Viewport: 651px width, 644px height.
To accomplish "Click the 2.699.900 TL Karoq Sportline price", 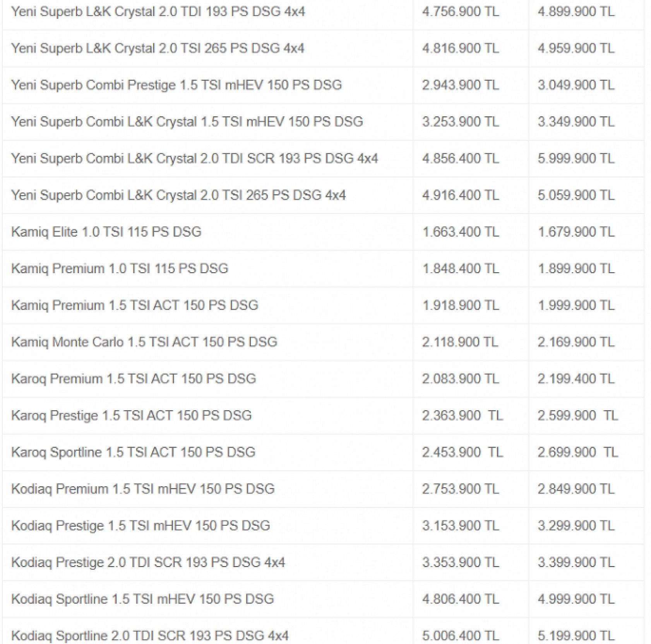I will pyautogui.click(x=577, y=453).
